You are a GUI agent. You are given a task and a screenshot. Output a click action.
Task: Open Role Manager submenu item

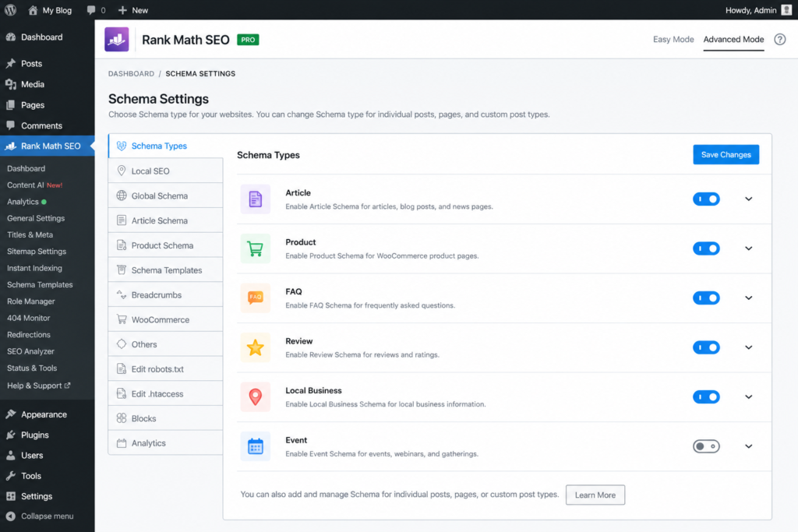[x=31, y=301]
